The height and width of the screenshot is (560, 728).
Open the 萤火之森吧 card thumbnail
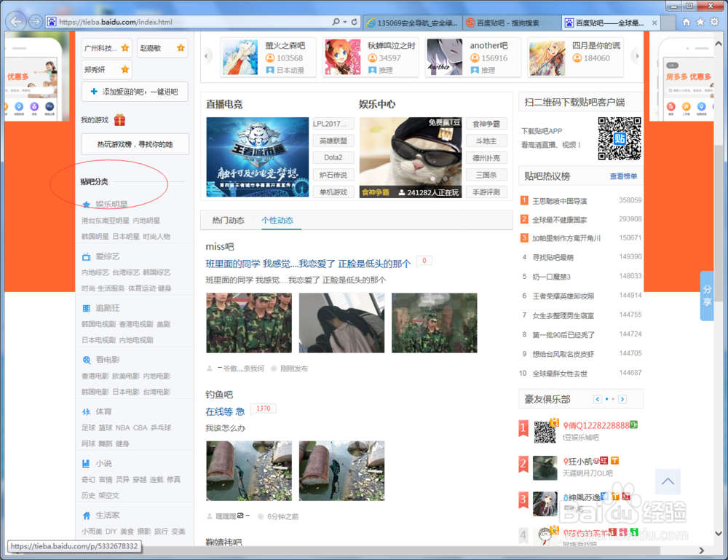(x=240, y=57)
